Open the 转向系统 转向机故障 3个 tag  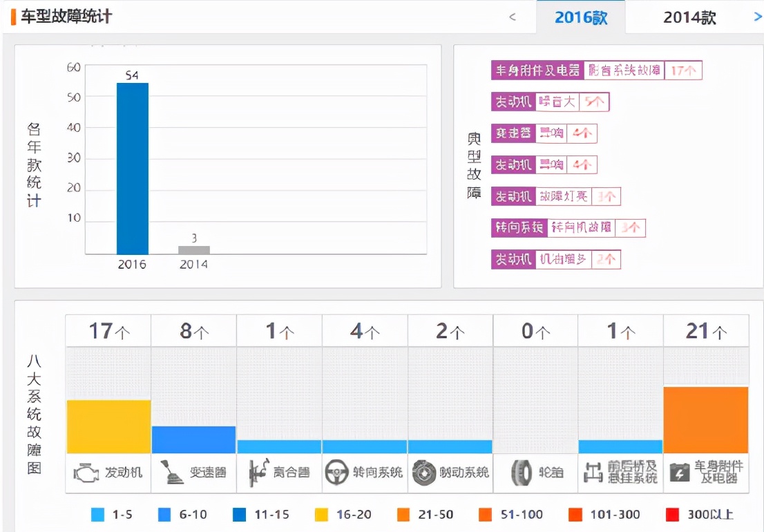tap(568, 227)
